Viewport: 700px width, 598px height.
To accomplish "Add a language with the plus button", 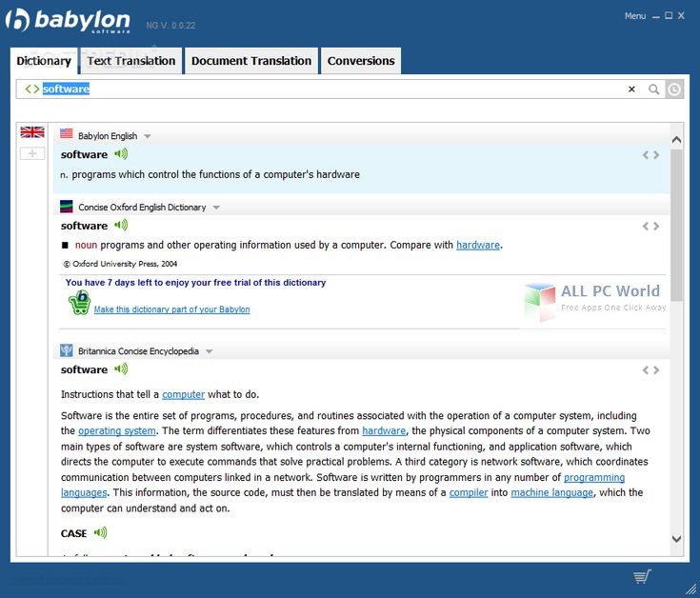I will (32, 153).
